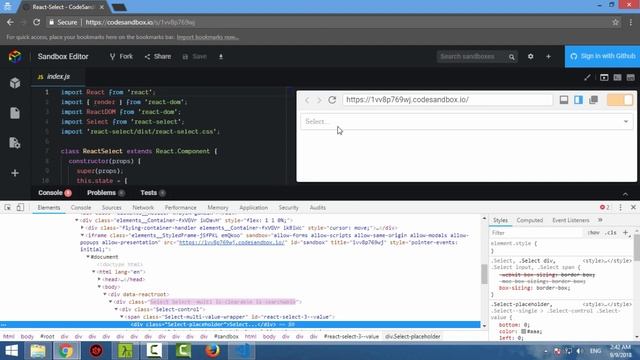The image size is (640, 360).
Task: Collapse the #document tree node
Action: coord(88,257)
